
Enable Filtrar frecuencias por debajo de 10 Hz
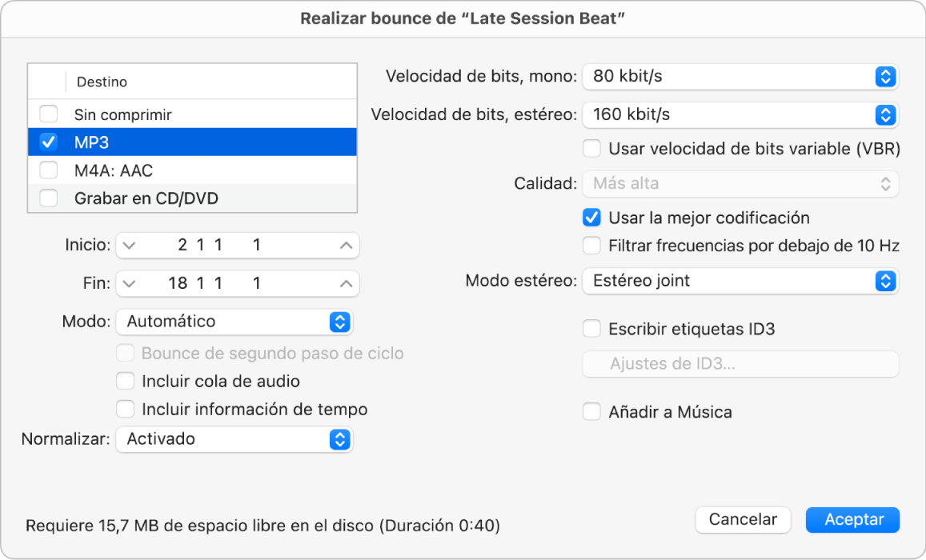click(x=592, y=246)
